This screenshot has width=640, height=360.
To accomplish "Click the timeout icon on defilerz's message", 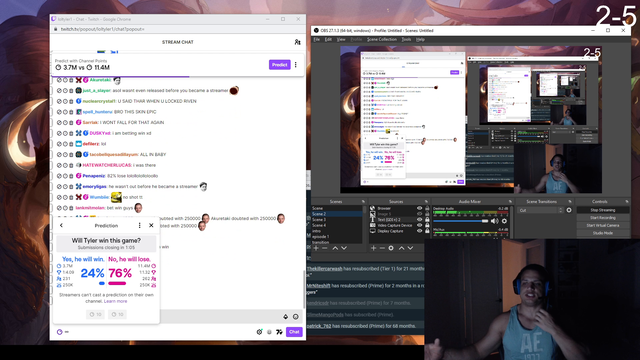I will [65, 144].
